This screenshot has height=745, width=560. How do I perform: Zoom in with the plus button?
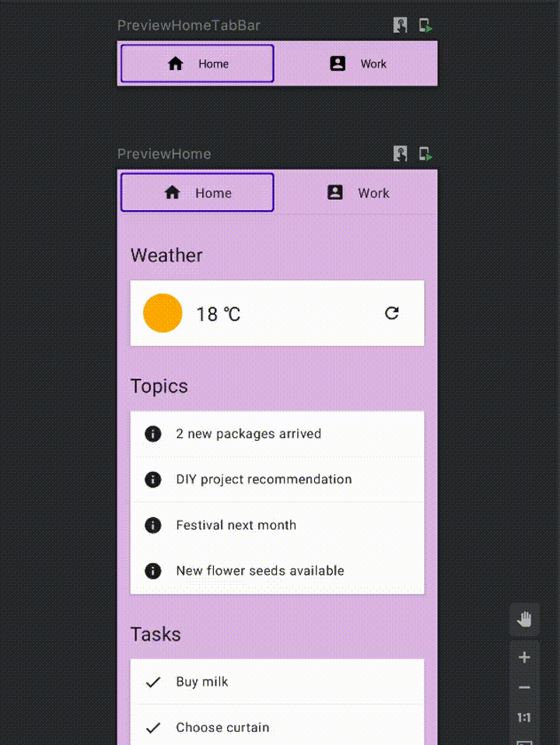coord(524,657)
